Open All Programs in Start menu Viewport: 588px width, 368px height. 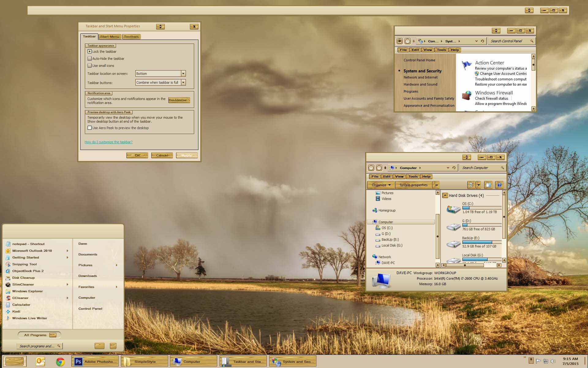40,335
